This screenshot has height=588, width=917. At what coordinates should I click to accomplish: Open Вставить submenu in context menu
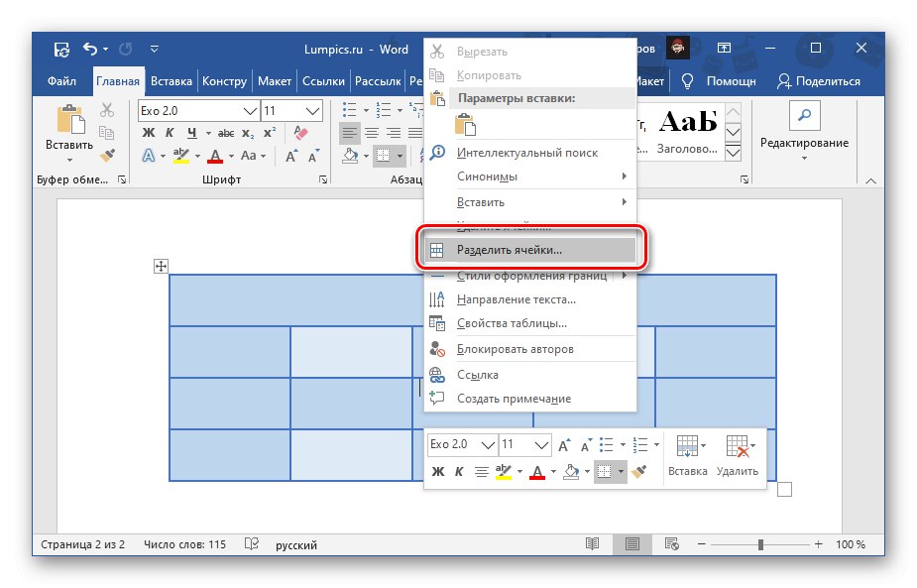(529, 202)
